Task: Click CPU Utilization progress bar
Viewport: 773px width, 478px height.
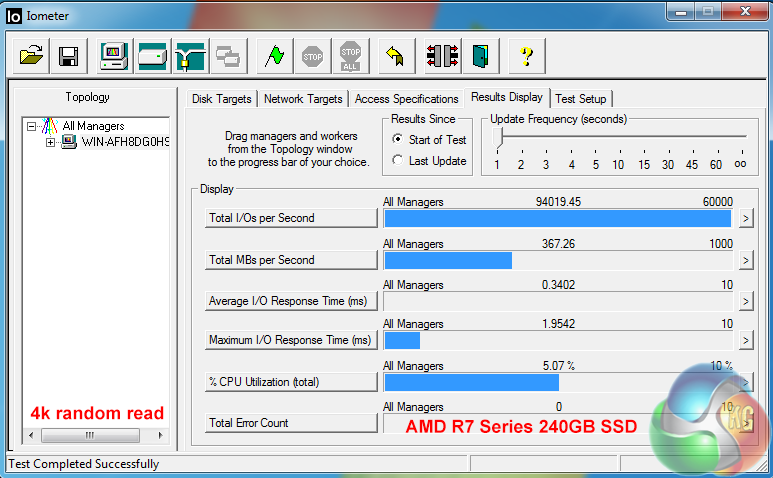Action: pyautogui.click(x=559, y=382)
